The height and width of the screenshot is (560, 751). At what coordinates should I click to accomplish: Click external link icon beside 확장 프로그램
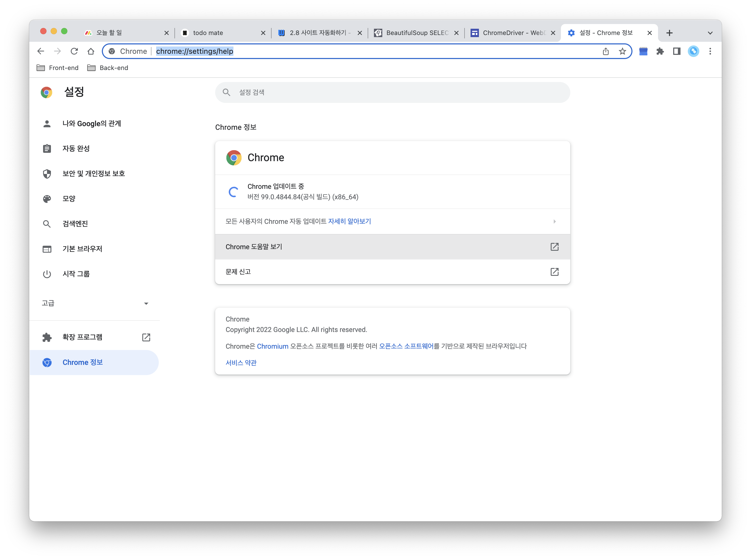click(146, 337)
